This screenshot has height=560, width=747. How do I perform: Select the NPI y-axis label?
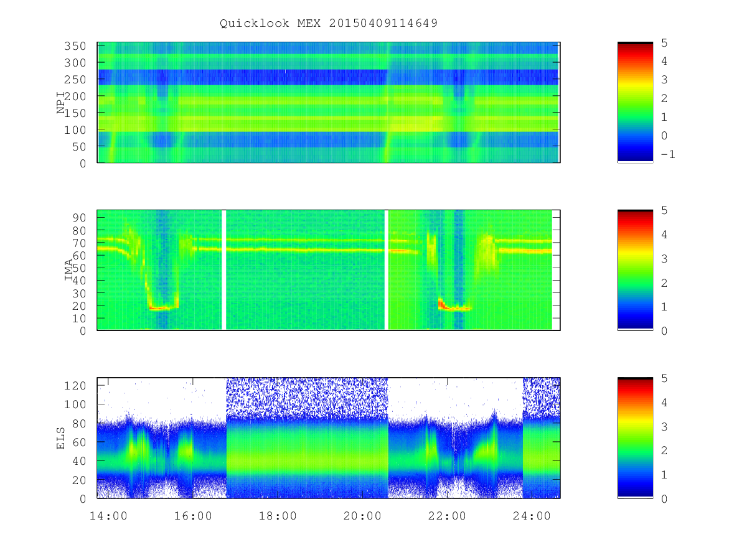click(61, 103)
